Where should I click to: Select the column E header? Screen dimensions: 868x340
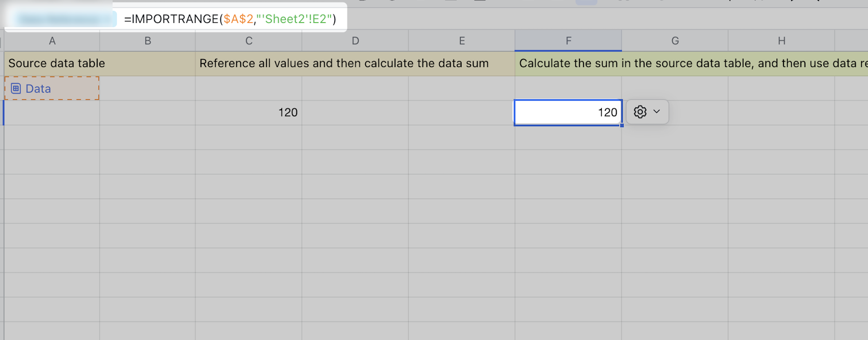point(462,41)
